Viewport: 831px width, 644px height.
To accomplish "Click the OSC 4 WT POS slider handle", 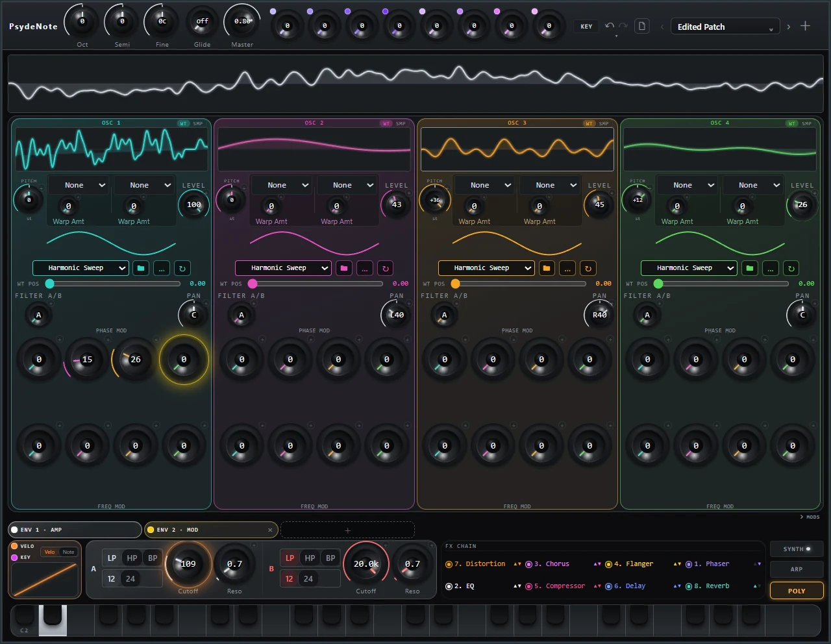I will [658, 284].
